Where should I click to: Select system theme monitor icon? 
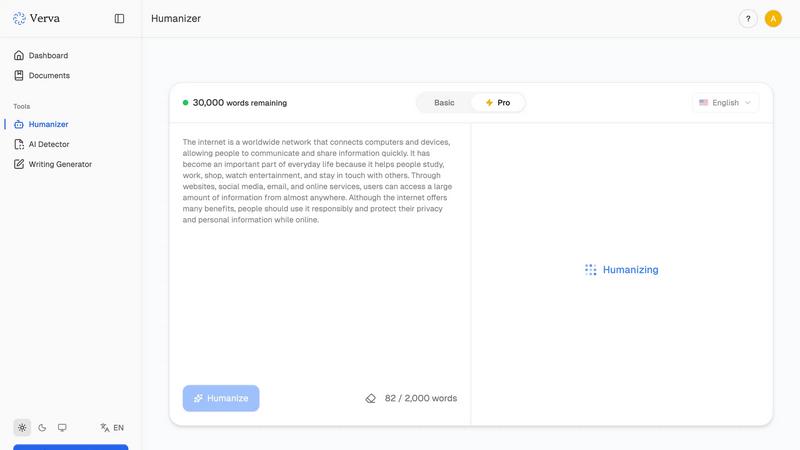point(62,428)
